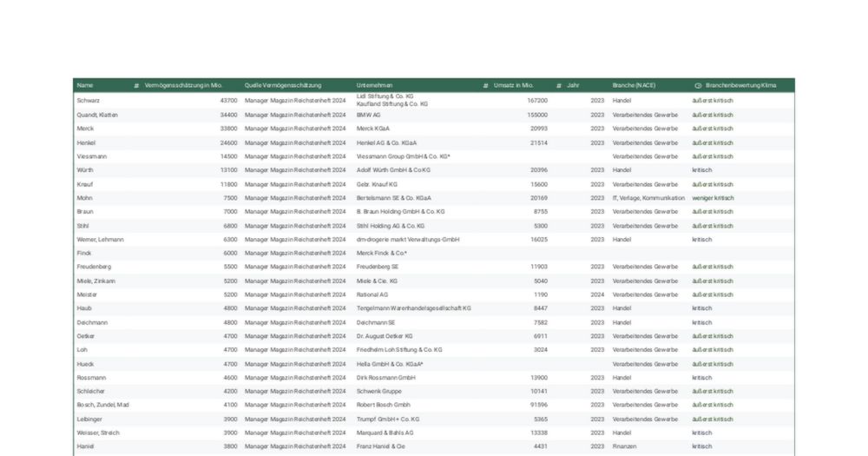This screenshot has width=868, height=456.
Task: Click 'B. Braun Holding GmbH & Co. KG'
Action: point(400,212)
